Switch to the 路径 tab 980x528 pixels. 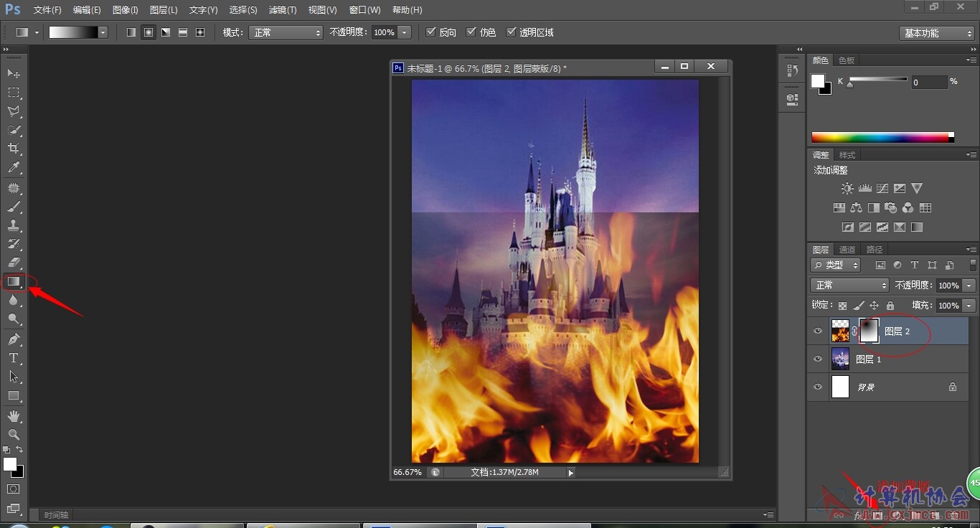coord(875,250)
